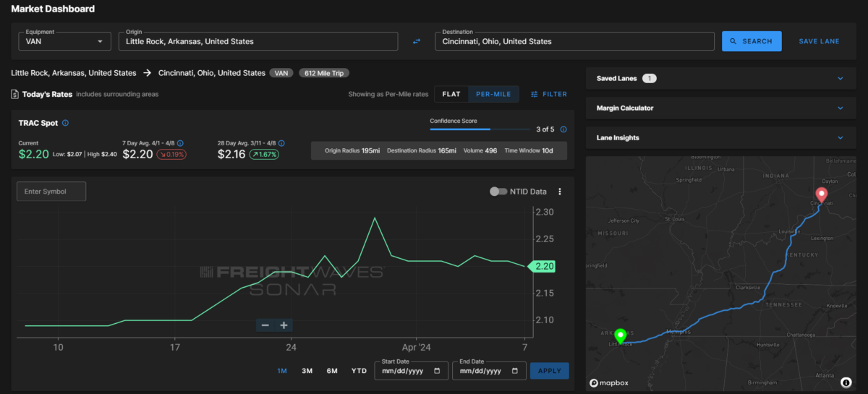Click the info icon next to TRAC Spot
The width and height of the screenshot is (868, 394).
[65, 123]
